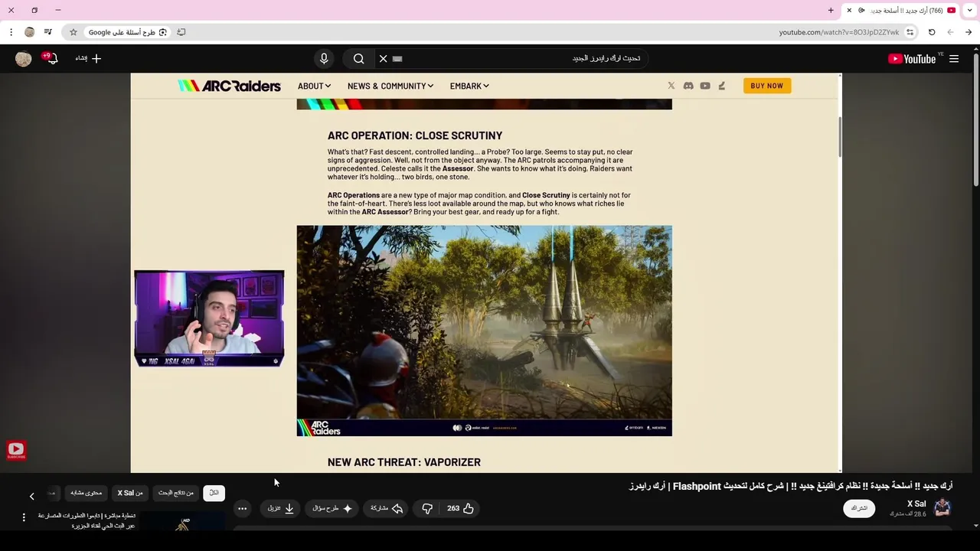Click the Ask a question sparkle button

coord(332,508)
